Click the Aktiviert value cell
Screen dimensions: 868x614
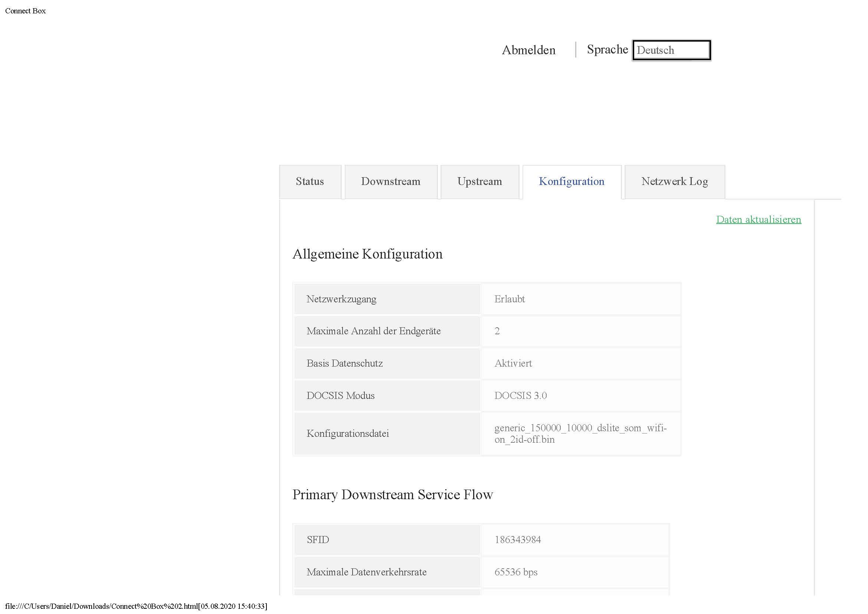513,363
